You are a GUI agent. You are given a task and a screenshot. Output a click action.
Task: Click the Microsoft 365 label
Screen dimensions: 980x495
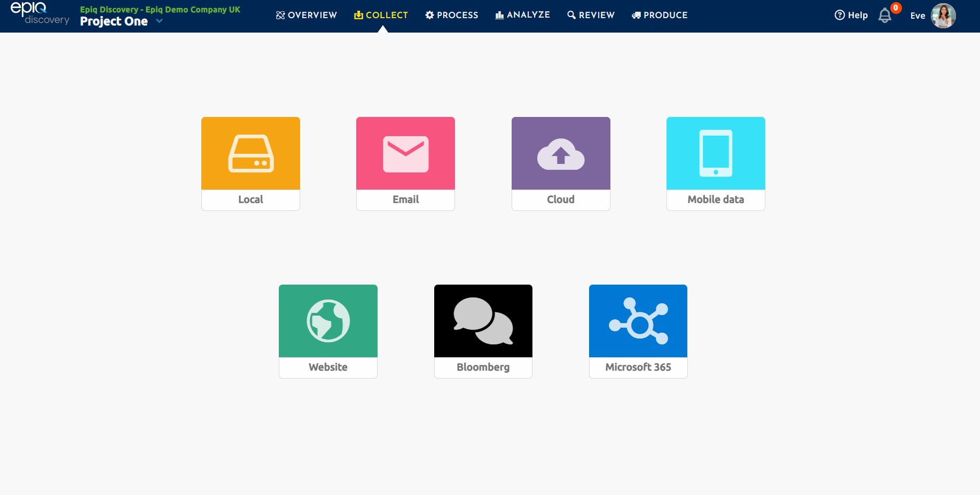click(x=638, y=367)
